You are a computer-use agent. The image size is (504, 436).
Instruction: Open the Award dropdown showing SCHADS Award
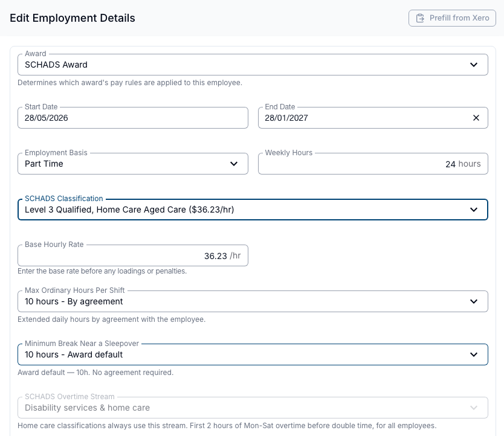pyautogui.click(x=253, y=65)
